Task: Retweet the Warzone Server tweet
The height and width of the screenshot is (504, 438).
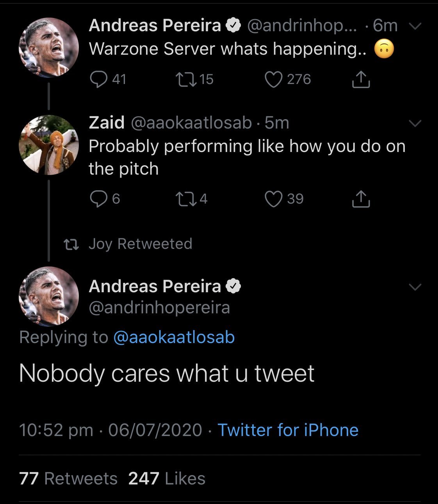Action: point(185,79)
